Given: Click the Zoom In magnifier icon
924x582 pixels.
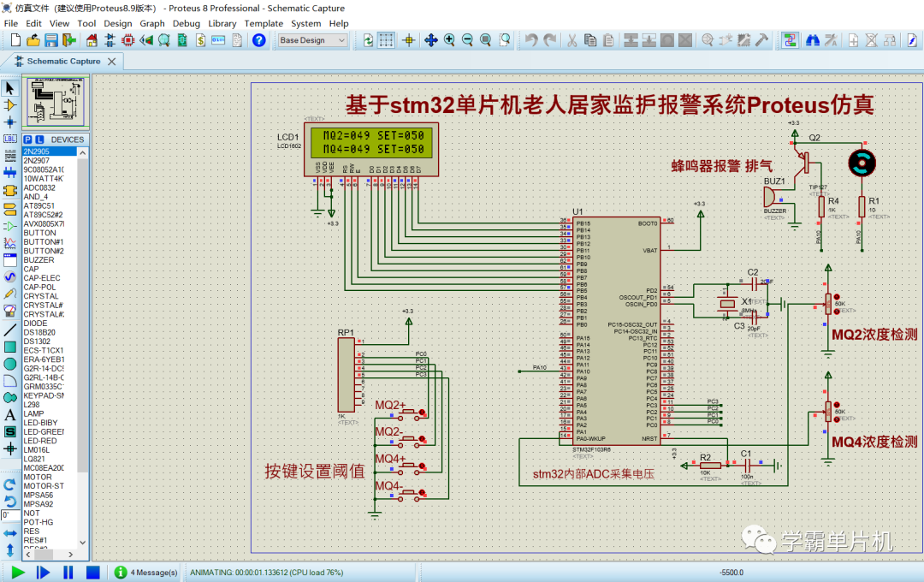Looking at the screenshot, I should [x=449, y=40].
